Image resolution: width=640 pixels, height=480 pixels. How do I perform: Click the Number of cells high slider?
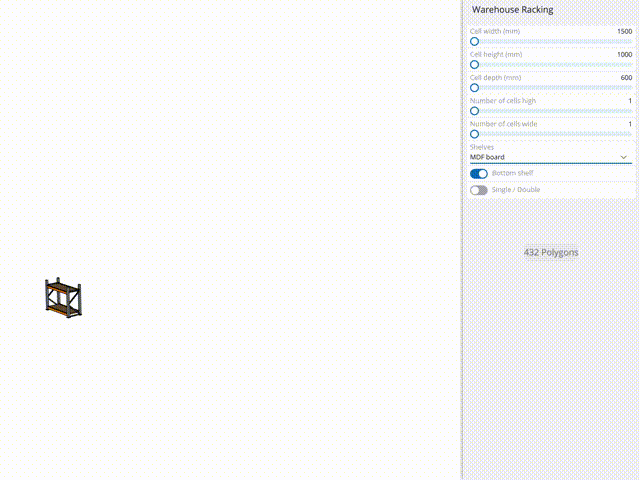pos(551,111)
